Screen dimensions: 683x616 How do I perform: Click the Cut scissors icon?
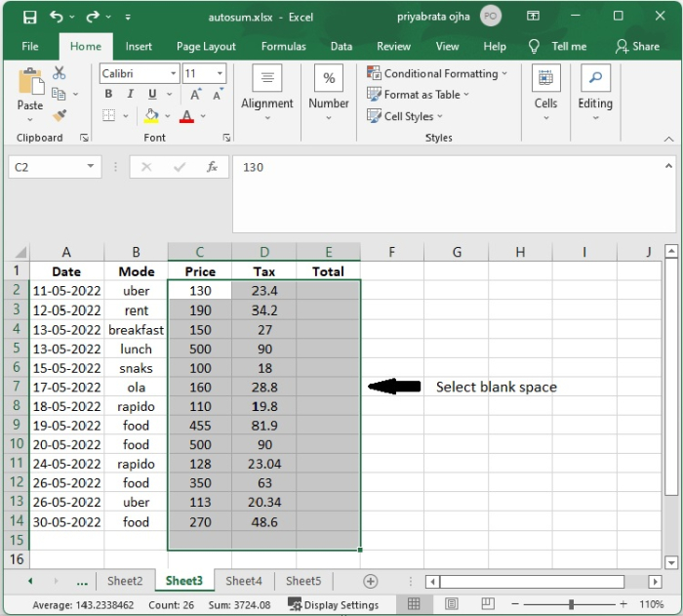[60, 73]
